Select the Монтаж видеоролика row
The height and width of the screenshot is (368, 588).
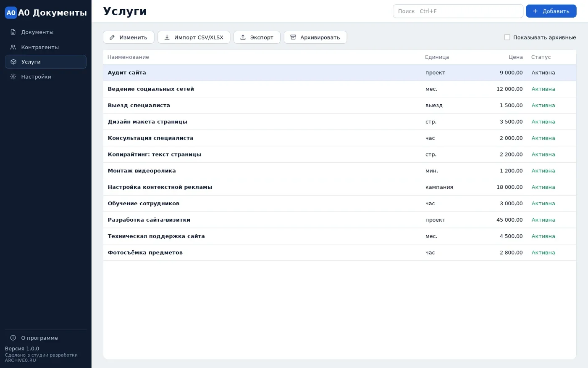pos(339,171)
